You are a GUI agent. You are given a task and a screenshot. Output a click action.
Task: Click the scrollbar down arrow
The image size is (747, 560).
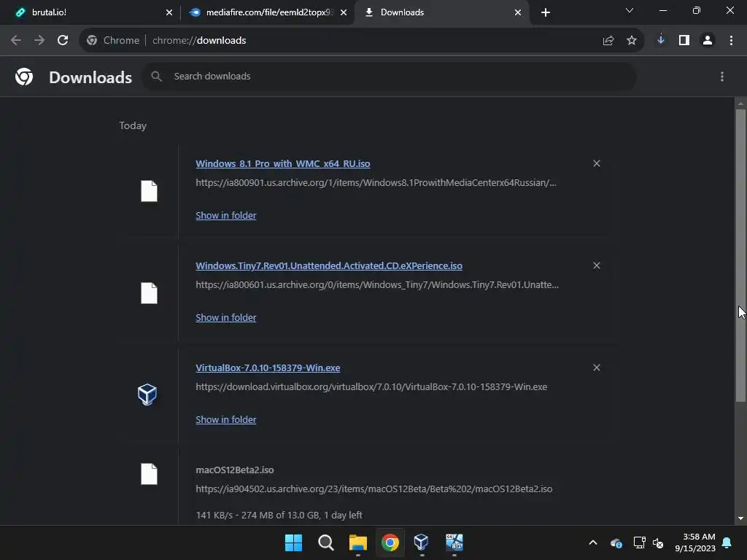[740, 518]
